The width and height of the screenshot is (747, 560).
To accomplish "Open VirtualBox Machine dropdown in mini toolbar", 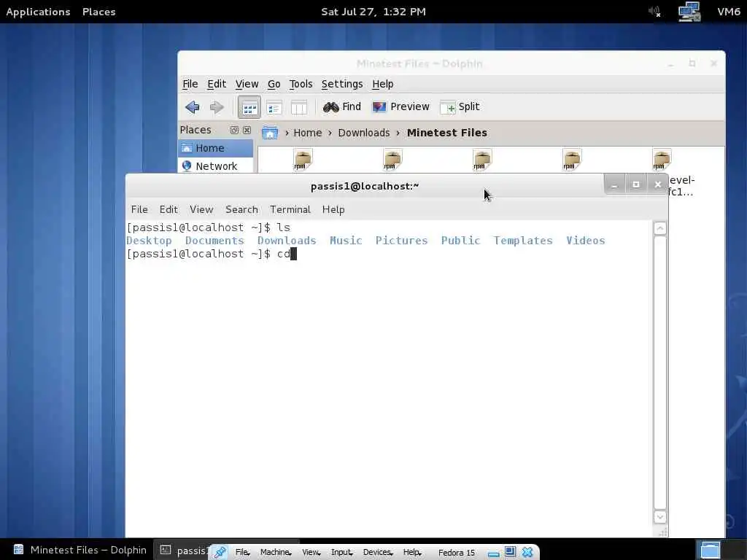I will point(276,553).
